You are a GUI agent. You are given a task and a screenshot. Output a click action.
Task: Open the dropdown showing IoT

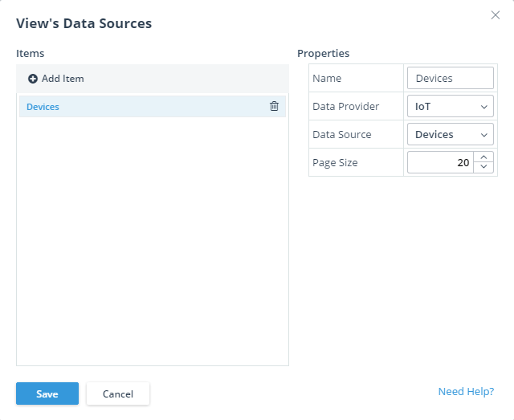449,106
